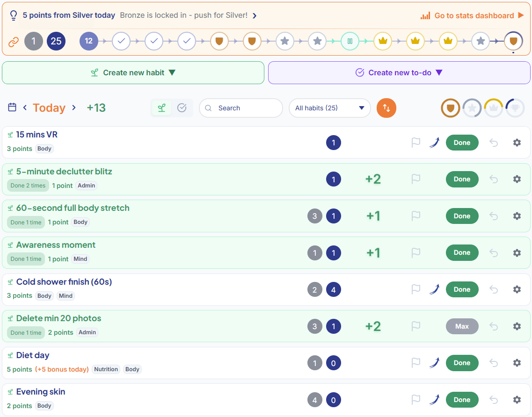This screenshot has width=532, height=417.
Task: Switch to habits view toggle
Action: (x=162, y=108)
